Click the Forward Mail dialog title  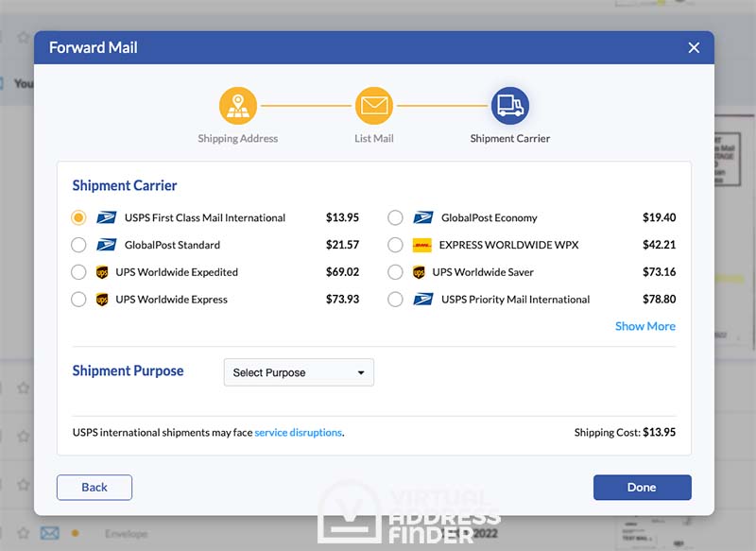(93, 47)
